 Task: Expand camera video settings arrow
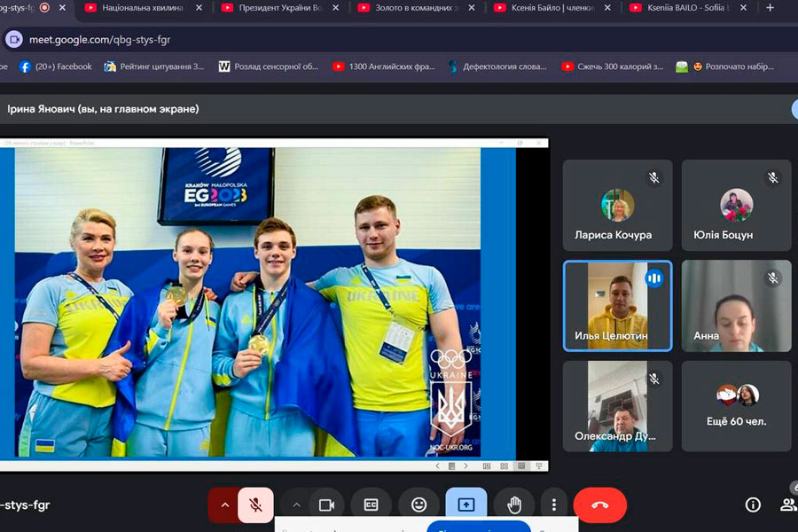click(296, 505)
